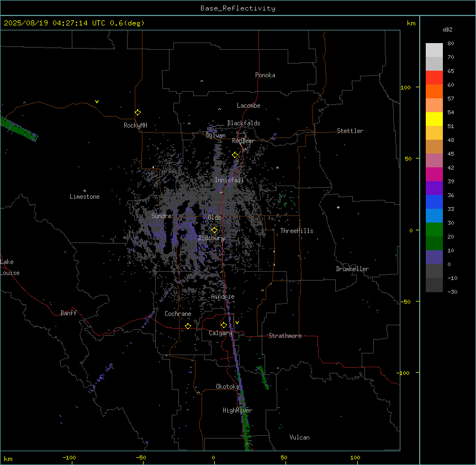The width and height of the screenshot is (476, 465).
Task: Click the Banff label
Action: click(68, 313)
